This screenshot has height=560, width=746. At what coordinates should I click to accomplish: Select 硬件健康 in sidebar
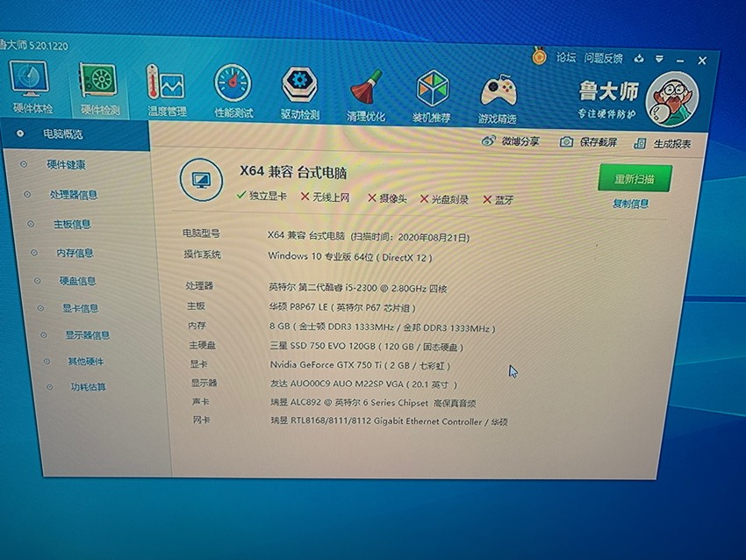click(x=66, y=165)
